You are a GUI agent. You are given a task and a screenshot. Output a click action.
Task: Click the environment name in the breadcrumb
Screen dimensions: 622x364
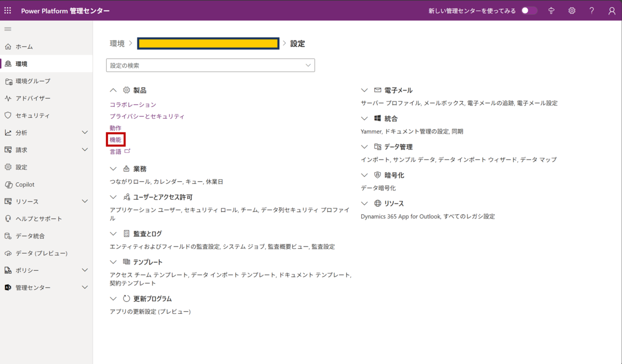tap(208, 43)
